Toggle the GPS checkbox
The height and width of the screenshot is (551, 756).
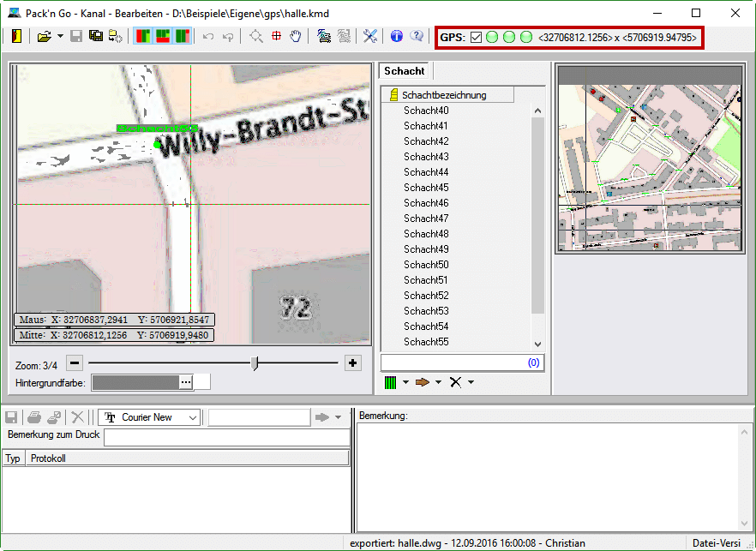(x=477, y=38)
